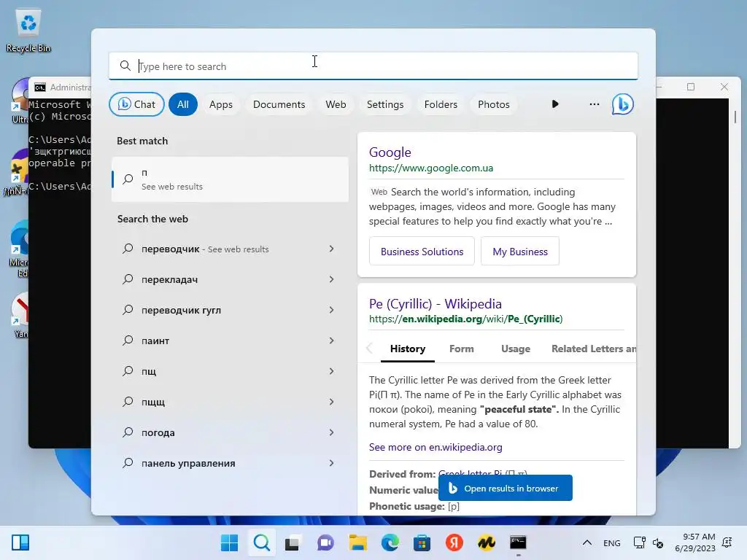The height and width of the screenshot is (560, 747).
Task: Show hidden tray icons chevron
Action: (x=587, y=542)
